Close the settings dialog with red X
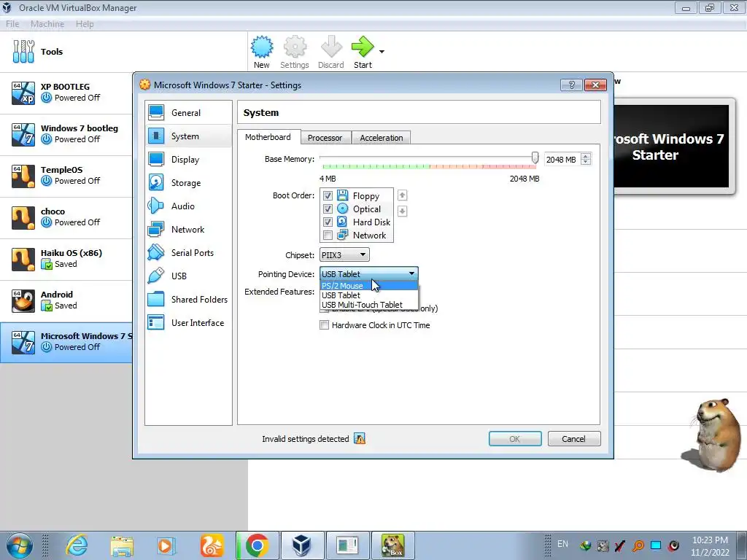 pyautogui.click(x=595, y=85)
